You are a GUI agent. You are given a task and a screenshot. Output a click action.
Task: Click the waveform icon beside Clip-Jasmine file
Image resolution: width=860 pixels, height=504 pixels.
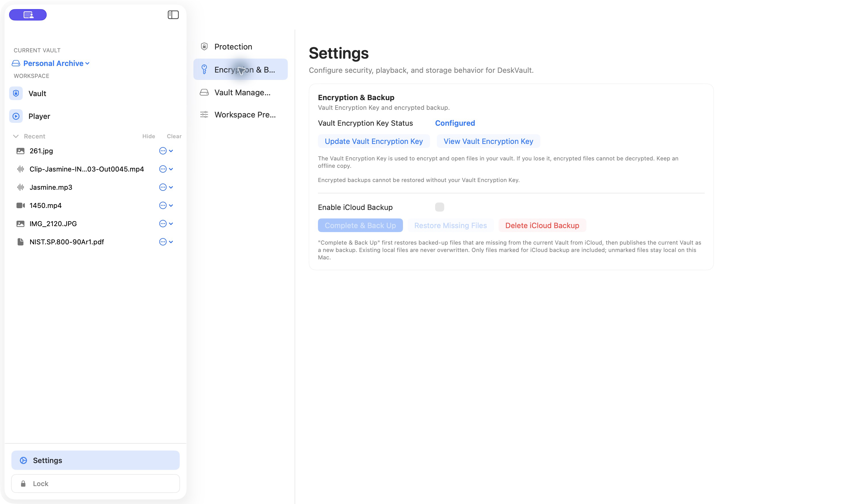click(20, 169)
